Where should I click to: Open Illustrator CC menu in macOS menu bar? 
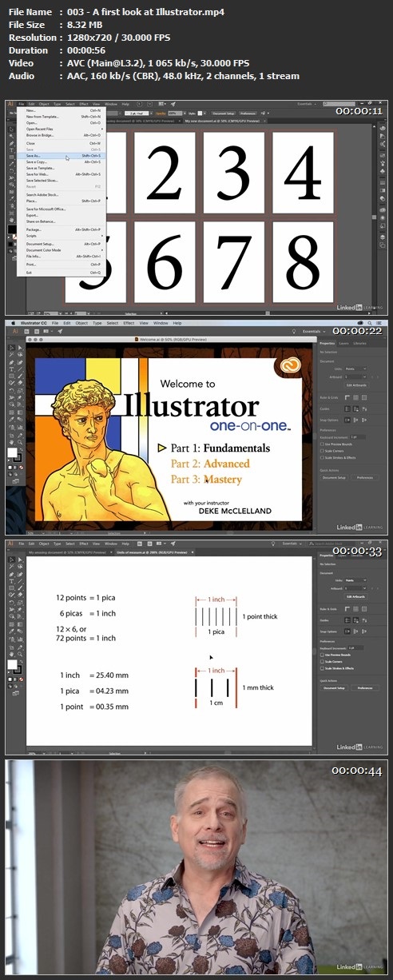[34, 323]
